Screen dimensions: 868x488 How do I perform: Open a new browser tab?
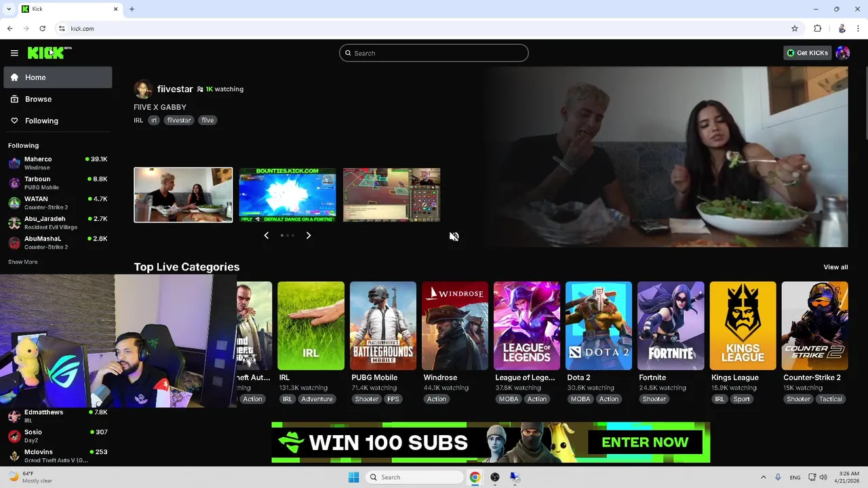tap(132, 9)
